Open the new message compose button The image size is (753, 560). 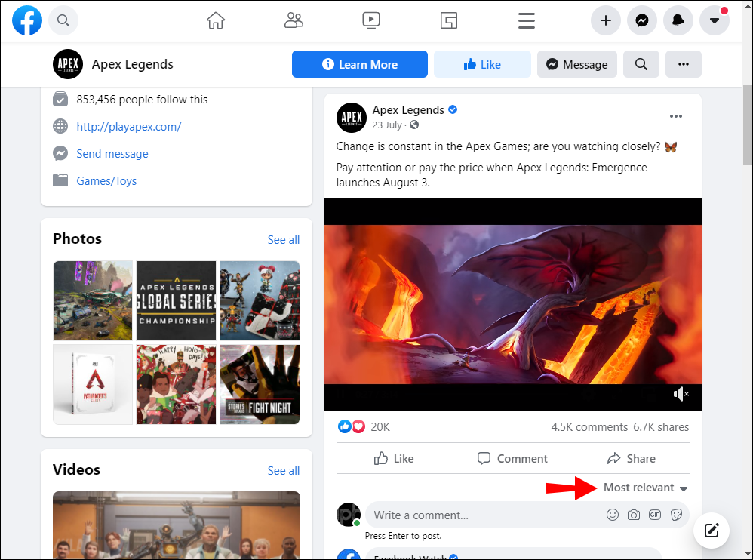[712, 531]
